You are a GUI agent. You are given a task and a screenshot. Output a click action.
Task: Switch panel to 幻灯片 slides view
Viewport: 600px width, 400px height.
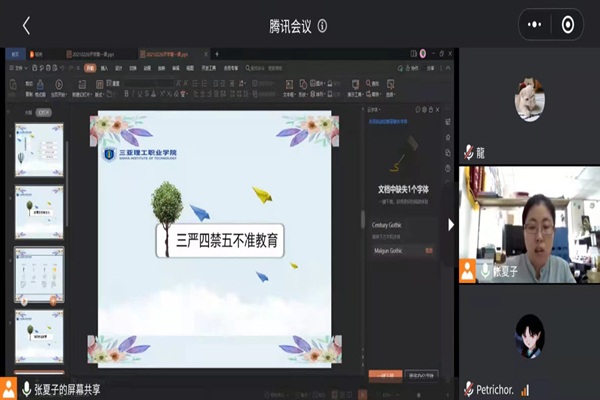click(43, 113)
